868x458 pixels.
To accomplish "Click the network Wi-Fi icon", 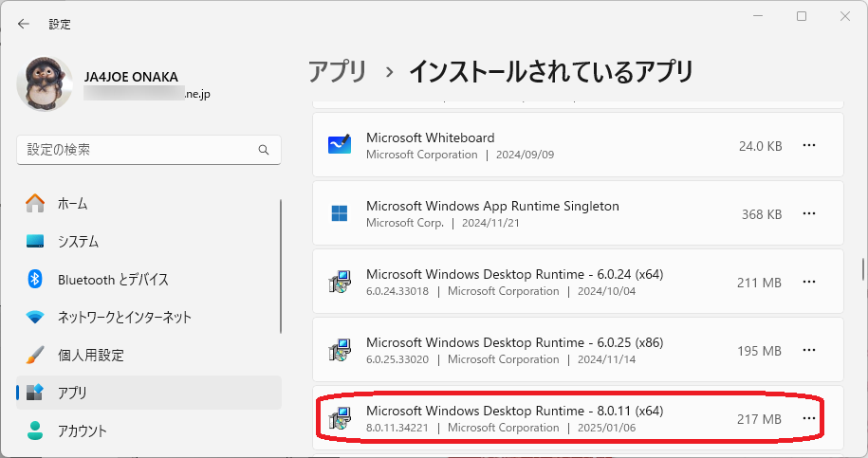I will pyautogui.click(x=35, y=317).
